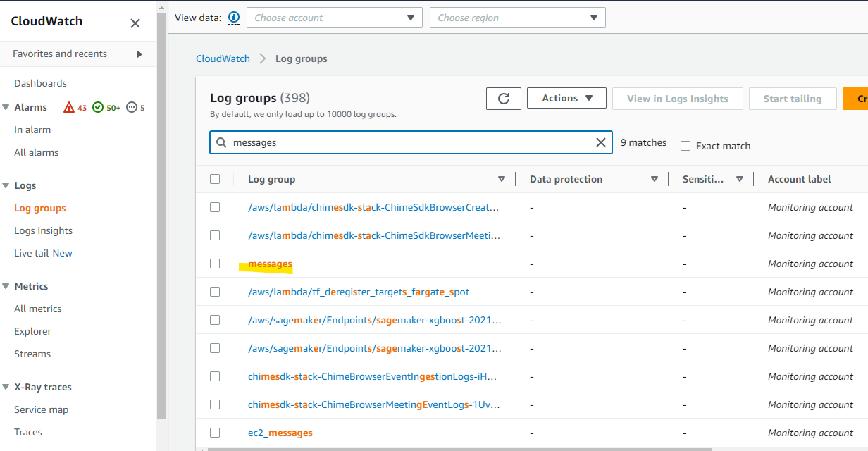Viewport: 868px width, 451px height.
Task: Check the ChimeSdkBrowserCreat log group row
Action: coord(215,207)
